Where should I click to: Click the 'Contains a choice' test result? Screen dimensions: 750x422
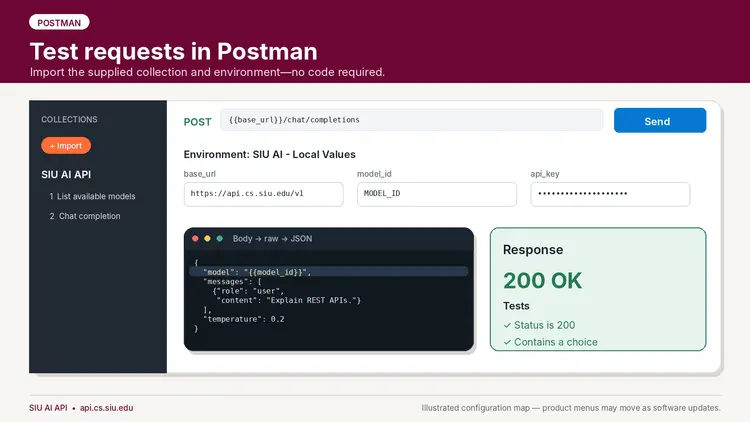click(x=555, y=342)
